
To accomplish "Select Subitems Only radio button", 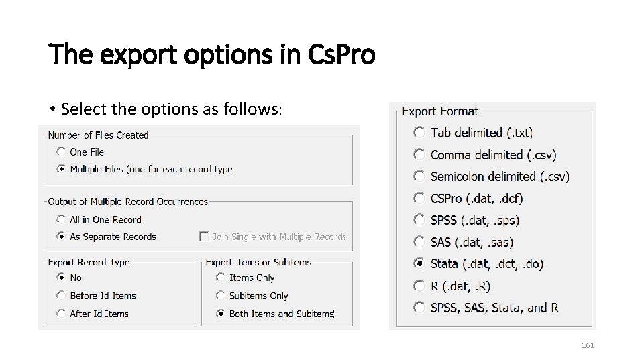I will click(221, 296).
